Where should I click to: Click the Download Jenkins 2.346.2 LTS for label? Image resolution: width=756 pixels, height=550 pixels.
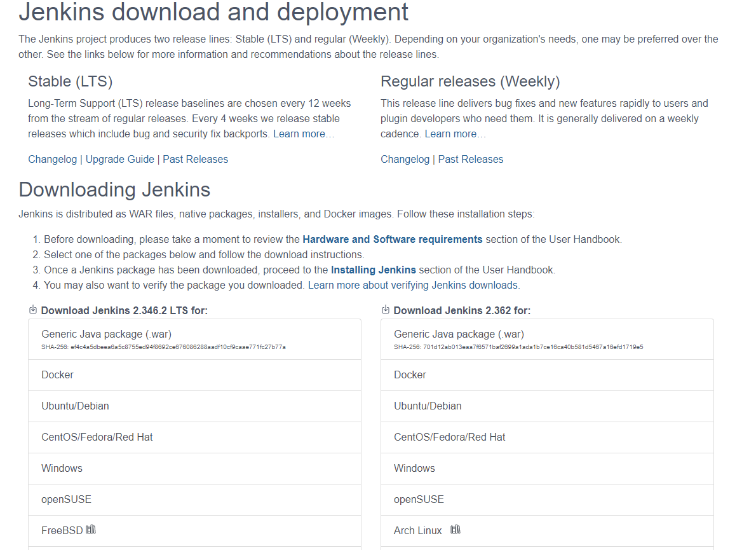[x=125, y=311]
